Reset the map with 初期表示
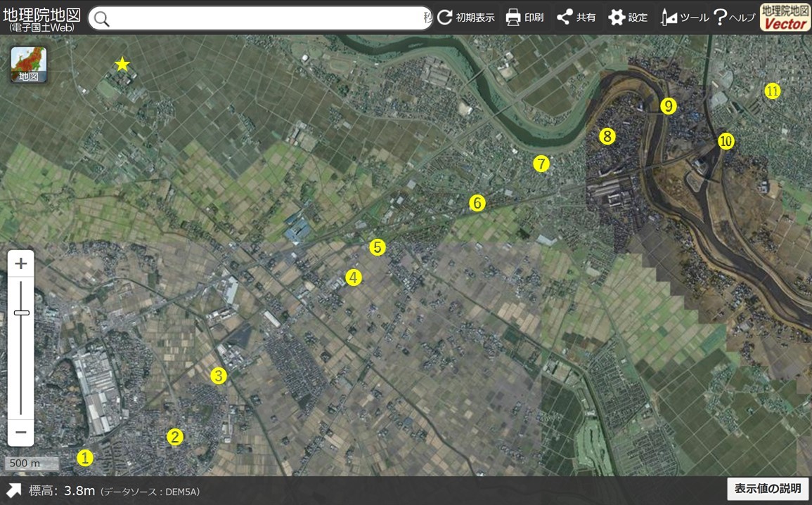The width and height of the screenshot is (812, 505). 466,18
